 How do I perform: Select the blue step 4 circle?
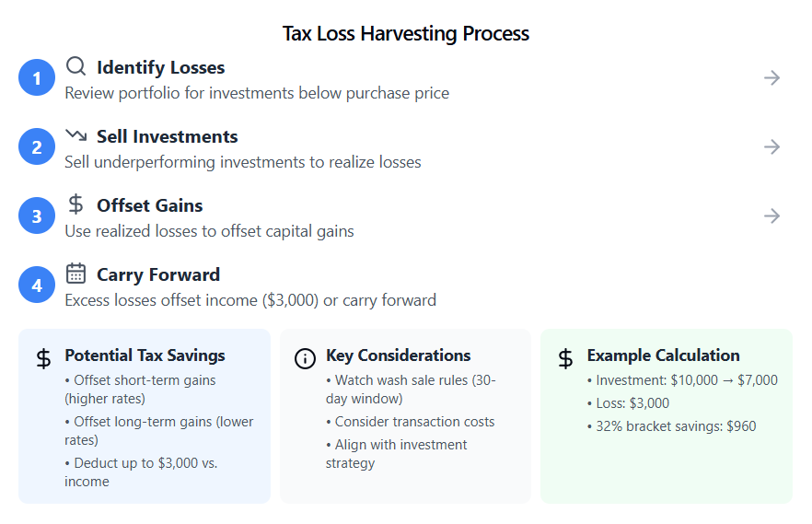(37, 285)
